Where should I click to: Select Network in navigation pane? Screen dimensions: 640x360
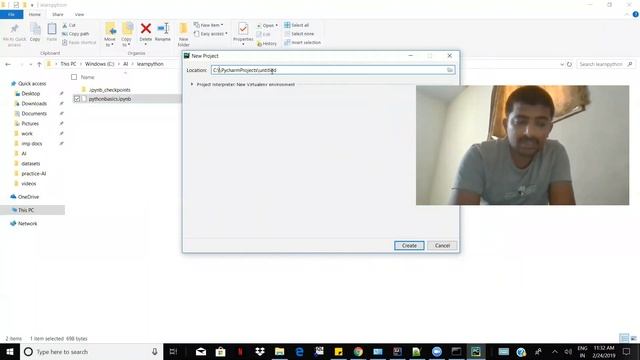[27, 224]
